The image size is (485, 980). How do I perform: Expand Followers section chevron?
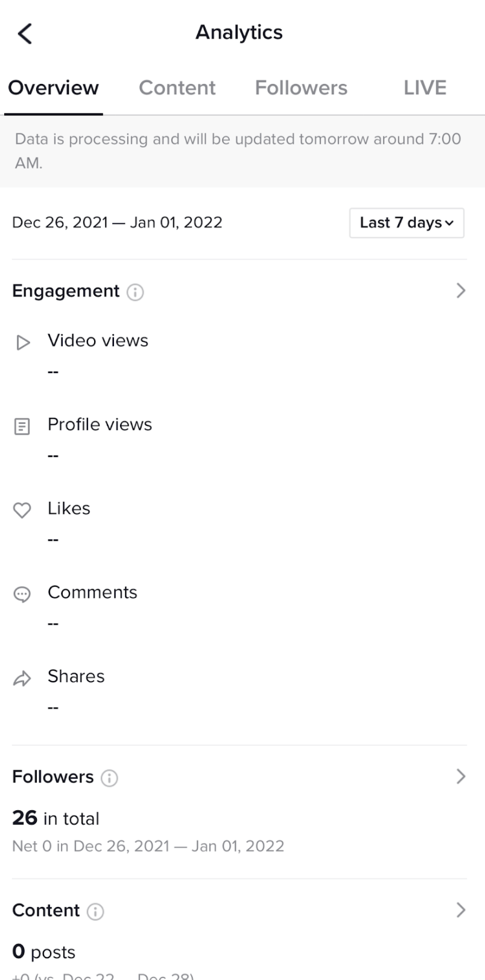(x=461, y=777)
